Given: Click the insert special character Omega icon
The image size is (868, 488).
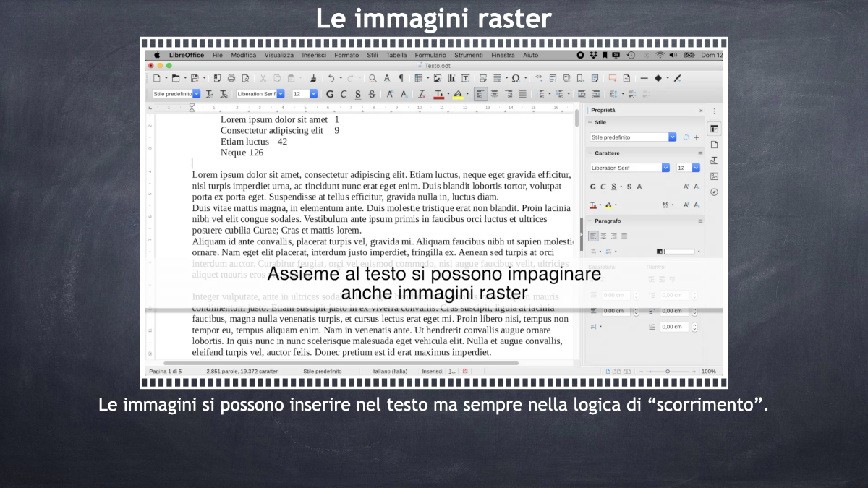Looking at the screenshot, I should point(515,78).
